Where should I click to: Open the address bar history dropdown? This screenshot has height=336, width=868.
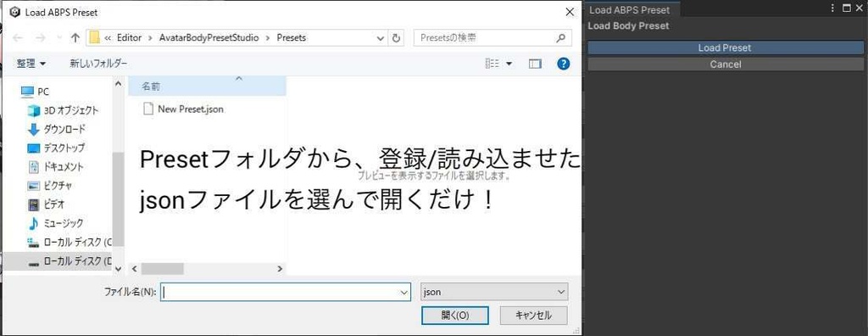tap(381, 37)
